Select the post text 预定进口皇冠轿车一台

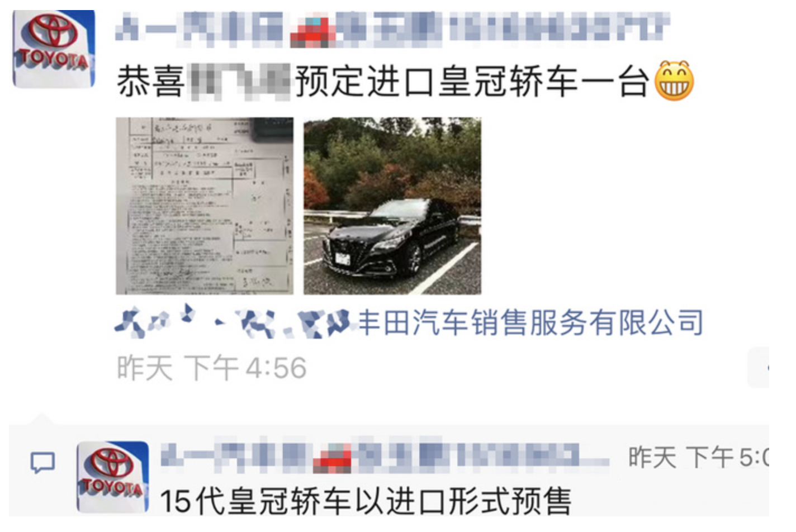coord(472,82)
